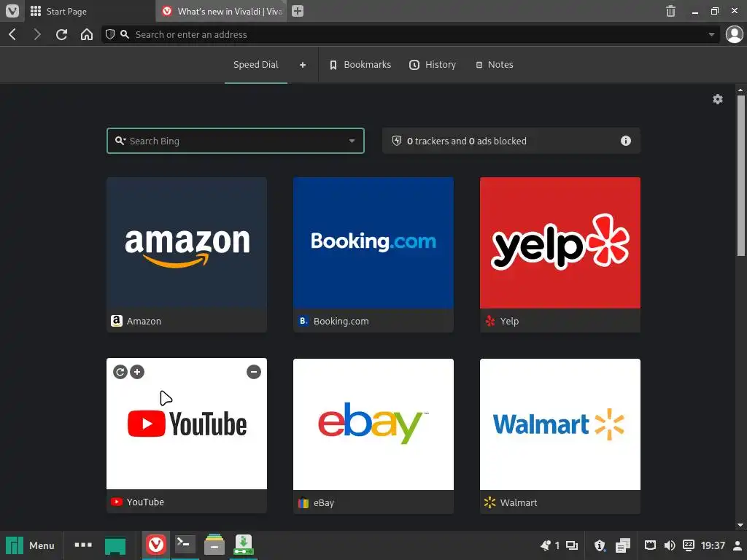Image resolution: width=747 pixels, height=560 pixels.
Task: Open the Yelp speed dial thumbnail
Action: (560, 243)
